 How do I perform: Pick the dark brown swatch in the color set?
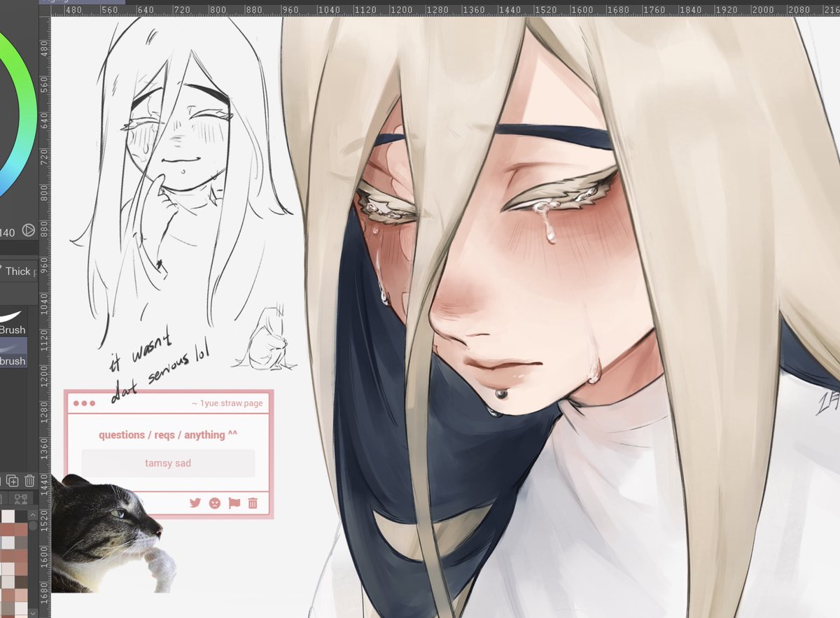21,582
